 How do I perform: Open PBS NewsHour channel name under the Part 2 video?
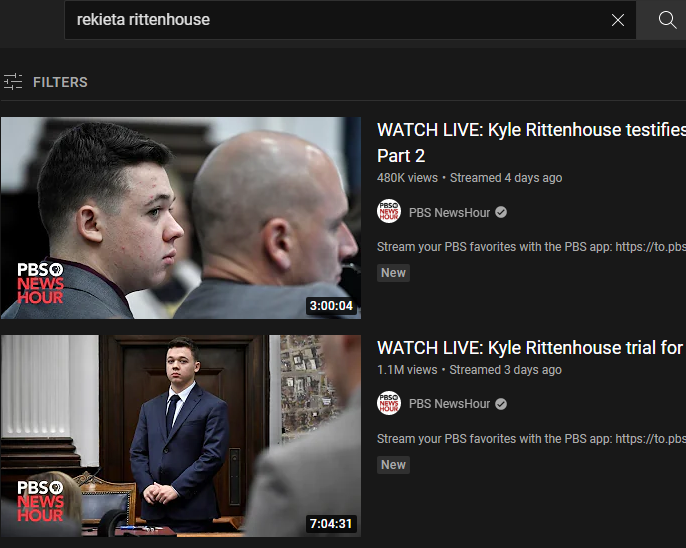(x=449, y=213)
